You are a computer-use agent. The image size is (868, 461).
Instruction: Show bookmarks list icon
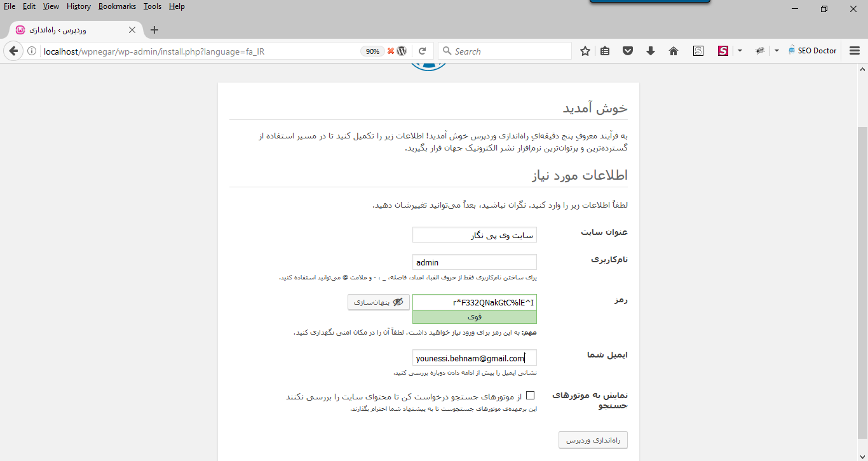(x=605, y=51)
